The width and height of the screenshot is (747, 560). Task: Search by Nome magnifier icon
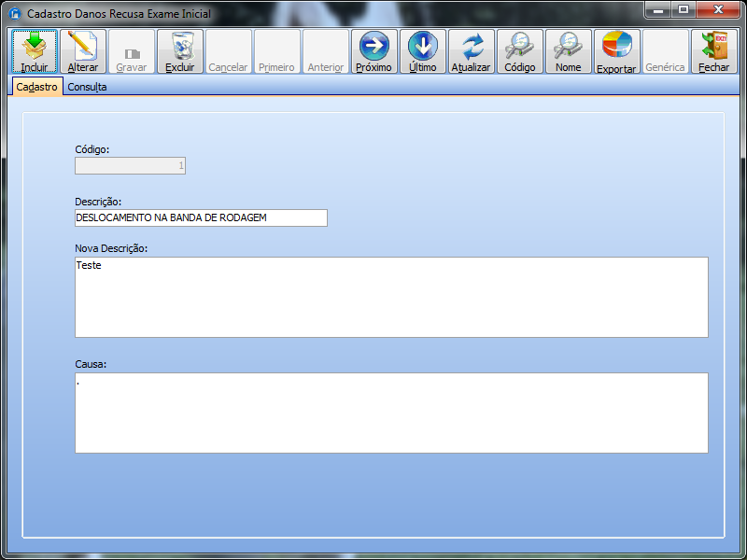[x=569, y=47]
